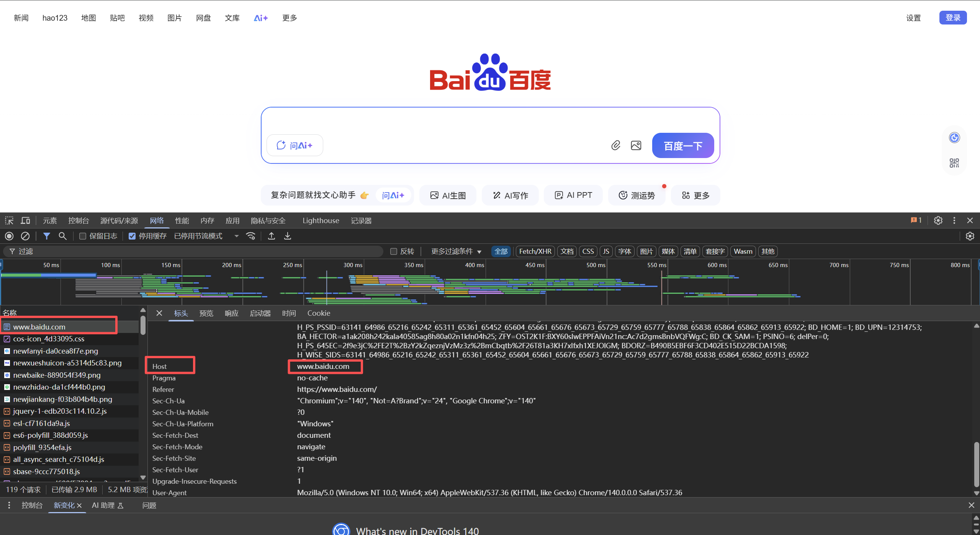This screenshot has height=535, width=980.
Task: Expand the 更多 AI tools button
Action: coord(695,195)
